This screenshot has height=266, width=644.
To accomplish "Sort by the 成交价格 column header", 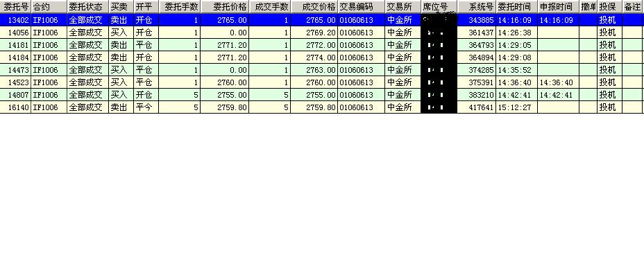I will pyautogui.click(x=314, y=7).
